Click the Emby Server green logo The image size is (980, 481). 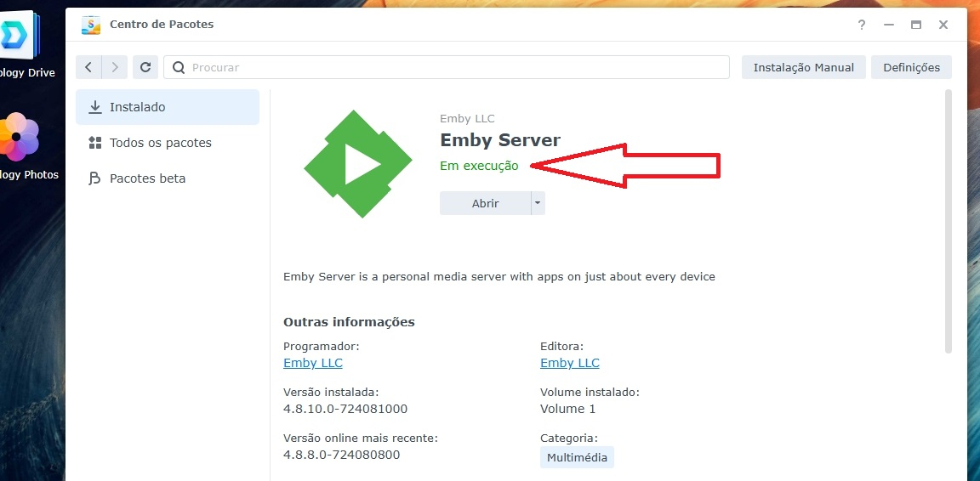[x=358, y=164]
